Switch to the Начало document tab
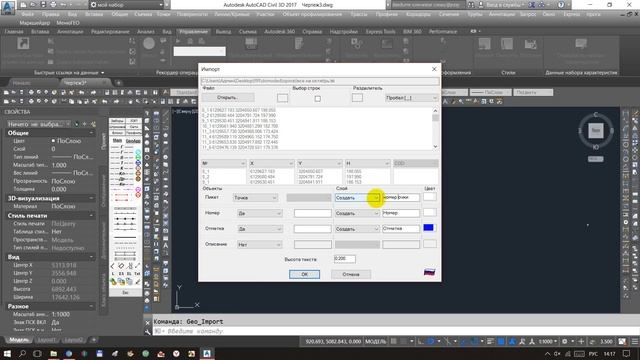 21,83
